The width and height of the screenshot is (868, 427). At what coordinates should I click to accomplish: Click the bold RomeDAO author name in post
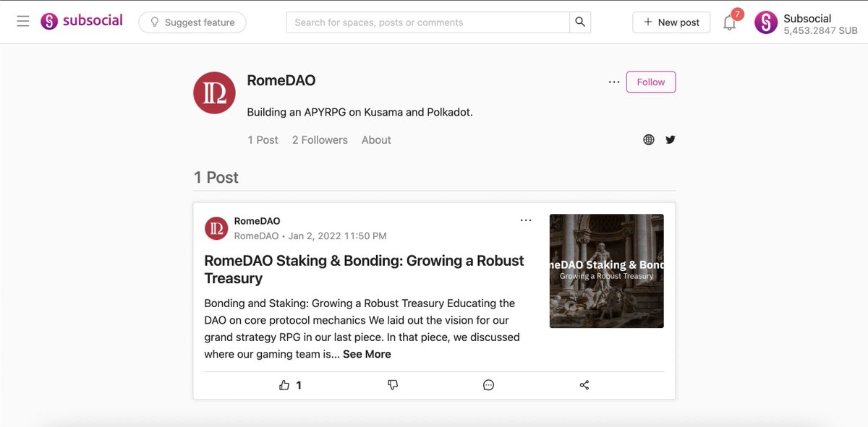pos(257,221)
